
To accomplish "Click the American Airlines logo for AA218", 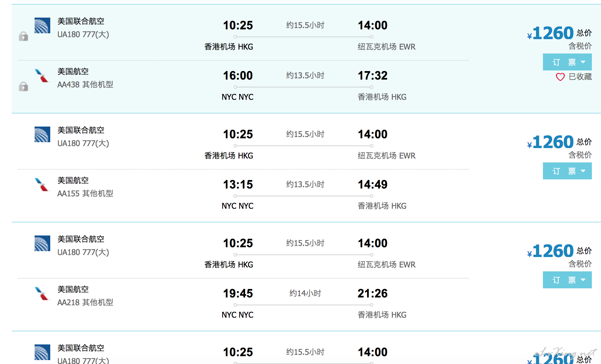I will coord(42,294).
